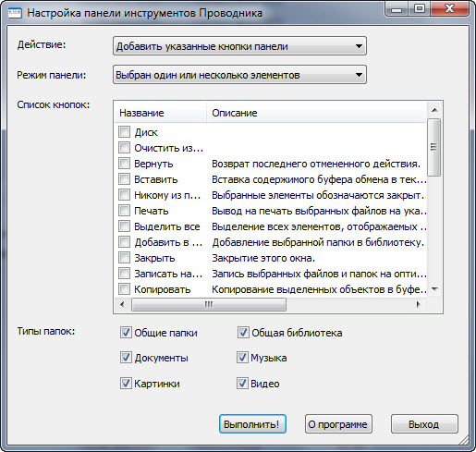Uncheck the Документы folder type

126,358
